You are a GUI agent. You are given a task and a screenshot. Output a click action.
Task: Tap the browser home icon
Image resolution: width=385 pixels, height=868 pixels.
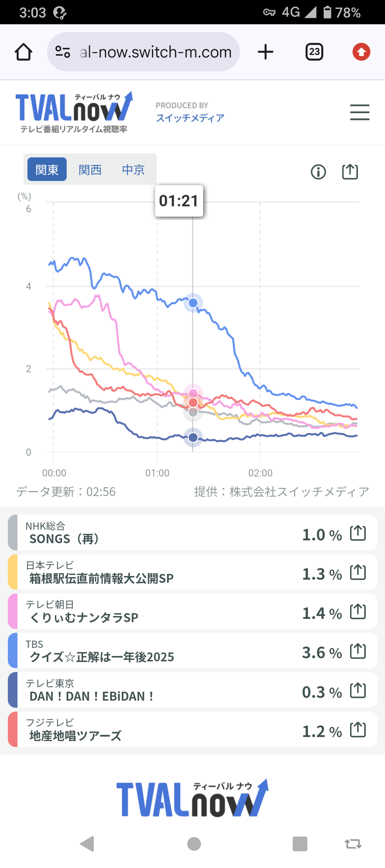(24, 52)
